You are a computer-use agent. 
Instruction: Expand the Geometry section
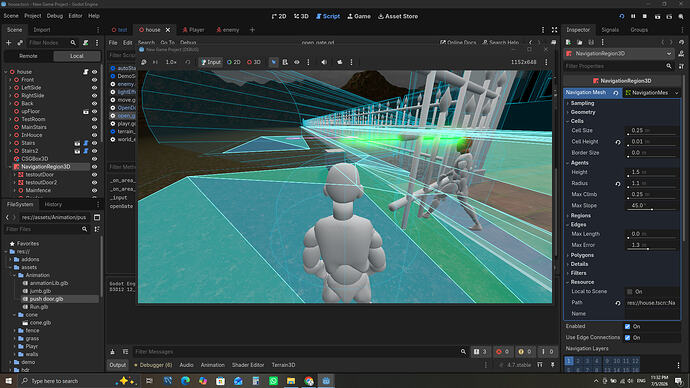point(583,112)
